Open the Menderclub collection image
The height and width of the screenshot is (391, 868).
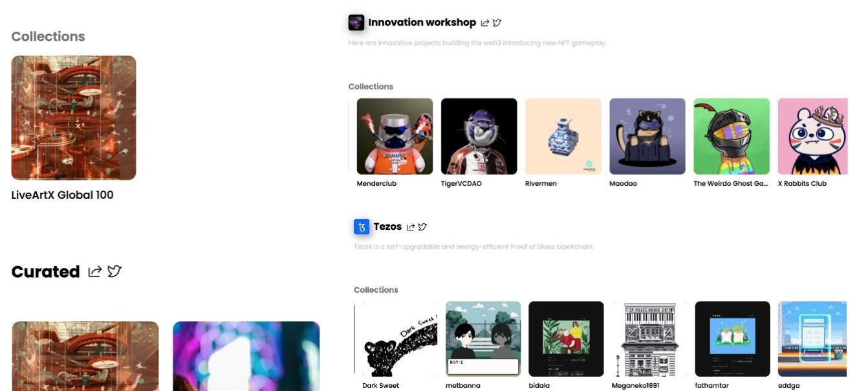395,137
